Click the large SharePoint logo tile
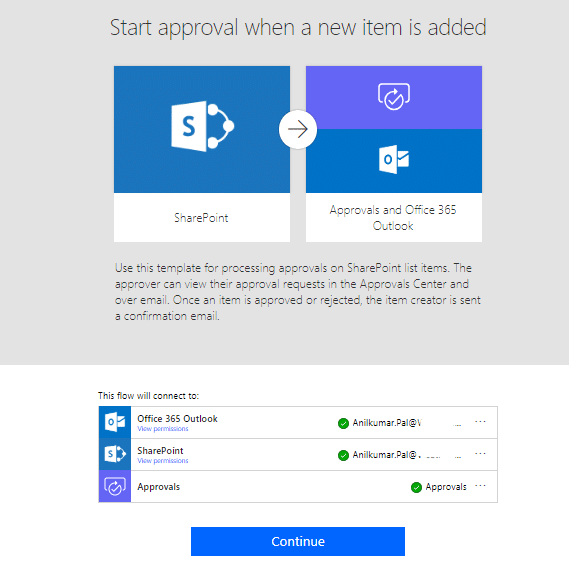 [x=202, y=129]
